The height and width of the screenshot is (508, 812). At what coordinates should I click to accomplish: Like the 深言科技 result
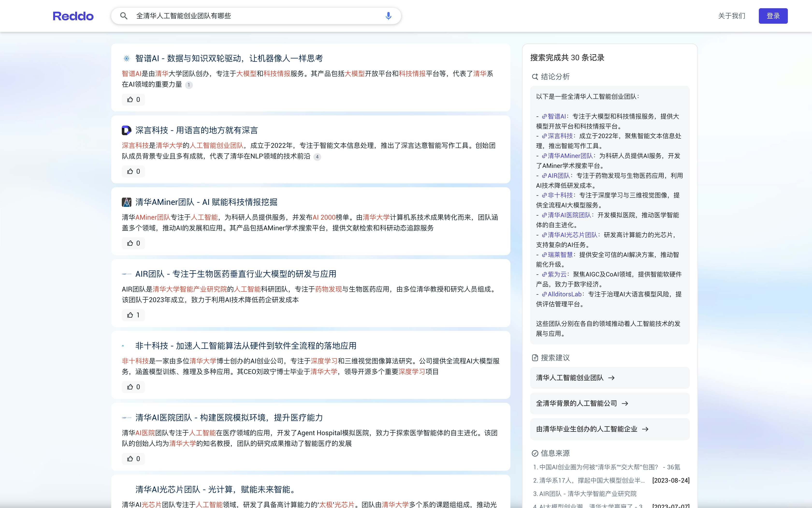point(134,171)
